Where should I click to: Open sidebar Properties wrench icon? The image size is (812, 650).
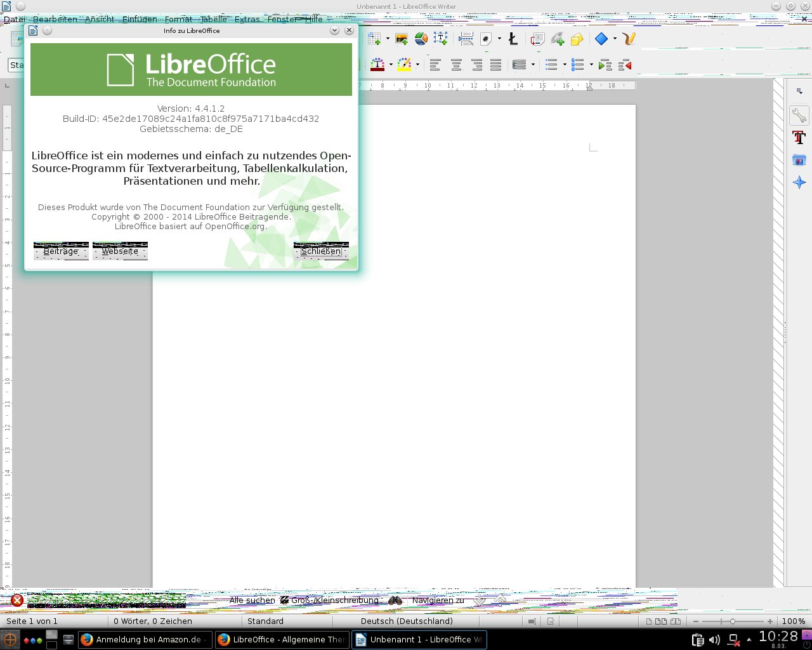click(x=799, y=115)
